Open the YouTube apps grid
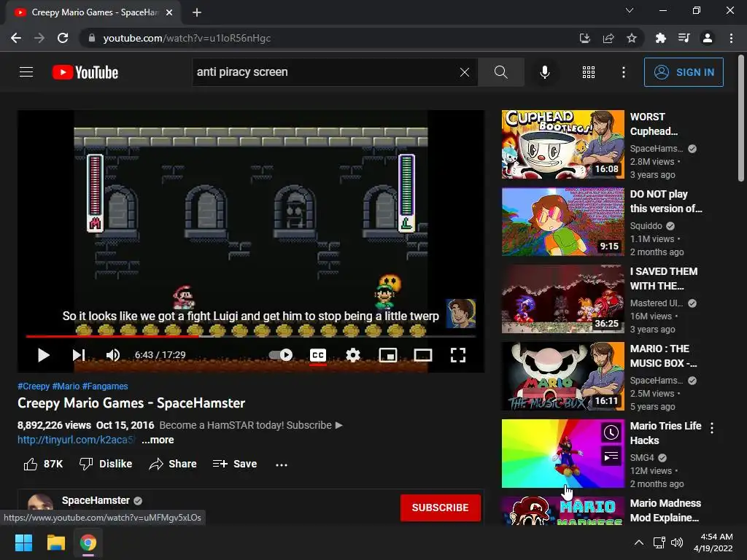This screenshot has width=747, height=560. [x=589, y=72]
